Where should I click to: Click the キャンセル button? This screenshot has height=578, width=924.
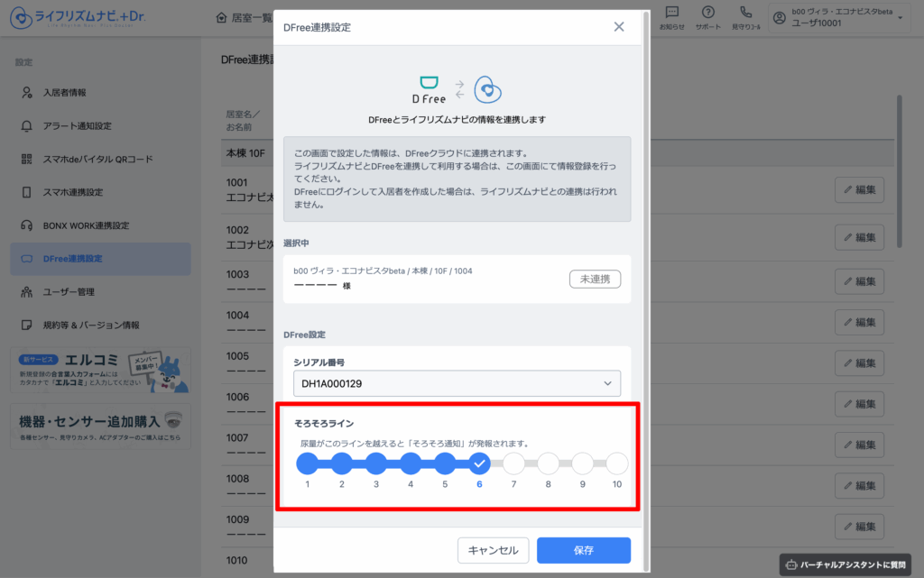point(494,550)
